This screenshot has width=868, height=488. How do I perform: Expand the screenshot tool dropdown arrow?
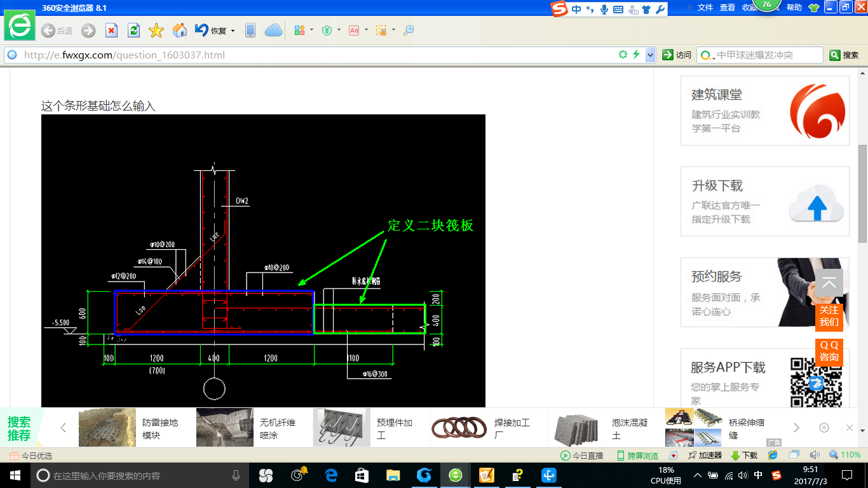pos(393,30)
